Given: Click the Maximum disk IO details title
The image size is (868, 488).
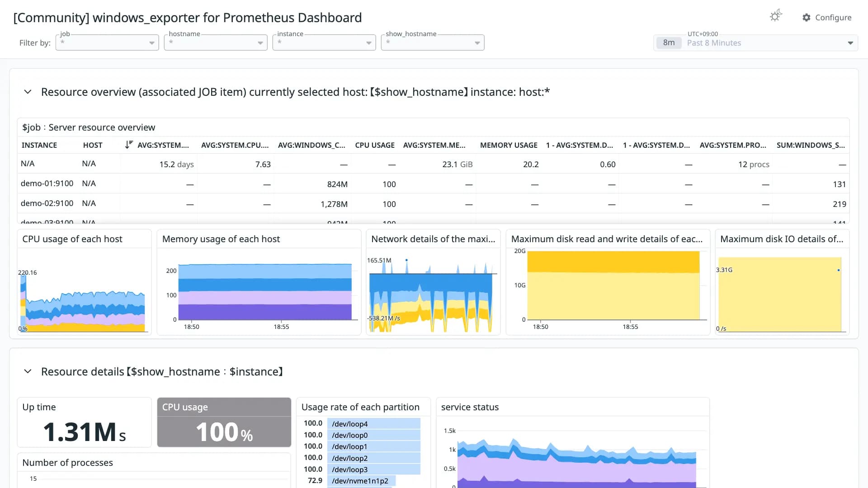Looking at the screenshot, I should (782, 239).
